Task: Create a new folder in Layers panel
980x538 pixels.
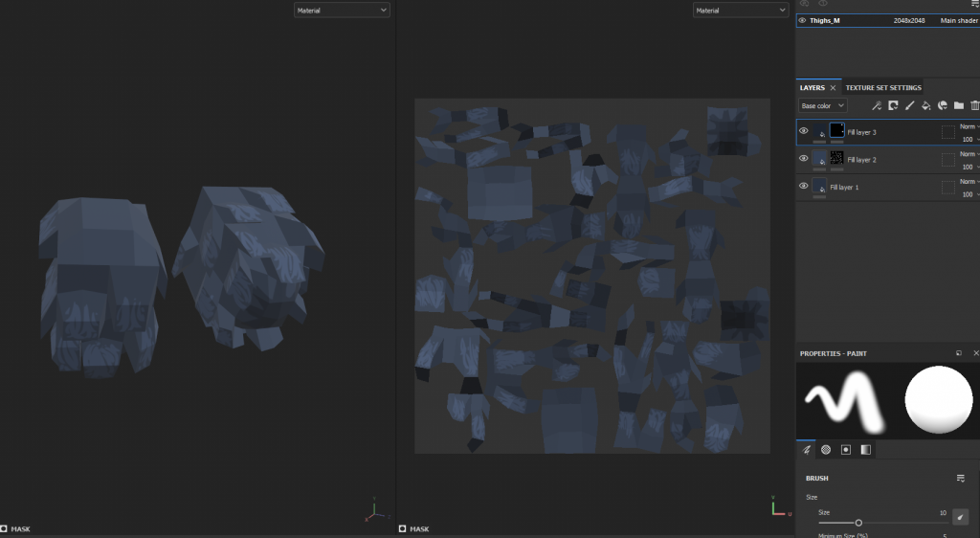Action: coord(959,105)
